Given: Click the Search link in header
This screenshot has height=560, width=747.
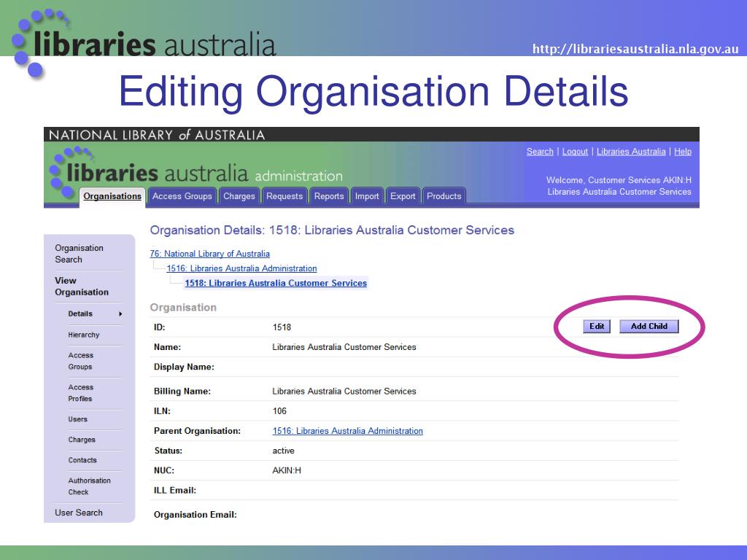Looking at the screenshot, I should [540, 152].
